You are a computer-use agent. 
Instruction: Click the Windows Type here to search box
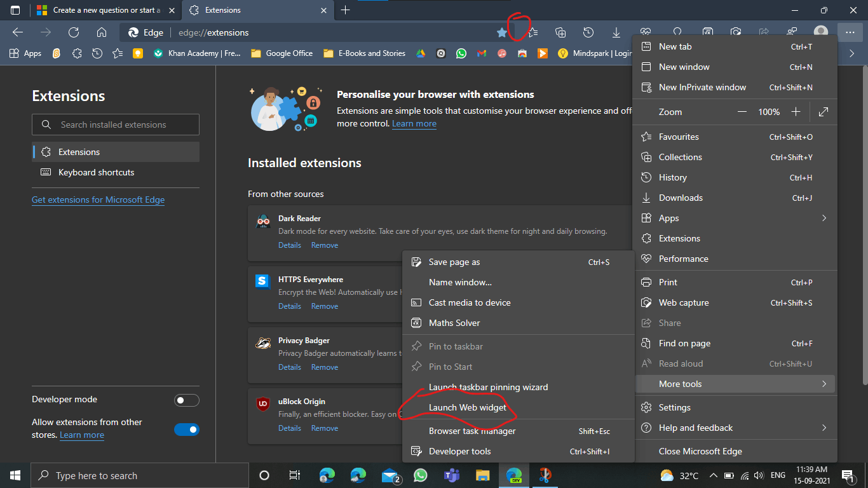(140, 475)
